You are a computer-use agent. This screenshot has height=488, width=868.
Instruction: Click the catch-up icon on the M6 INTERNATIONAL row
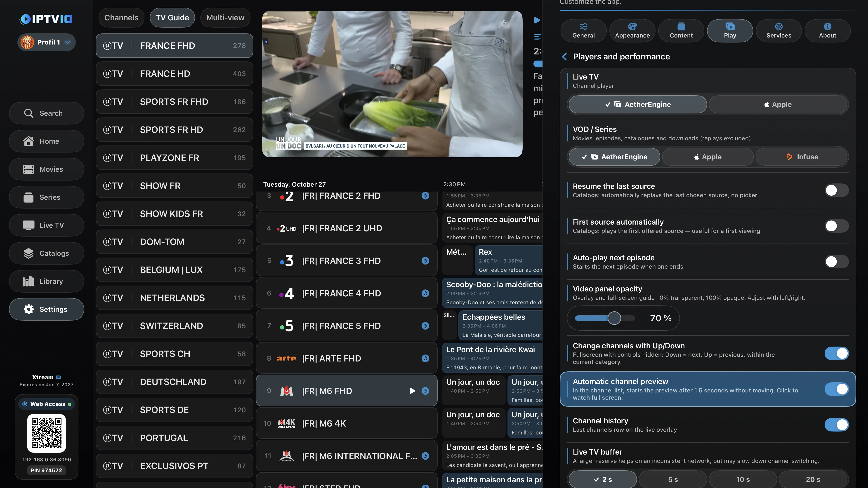(x=425, y=456)
